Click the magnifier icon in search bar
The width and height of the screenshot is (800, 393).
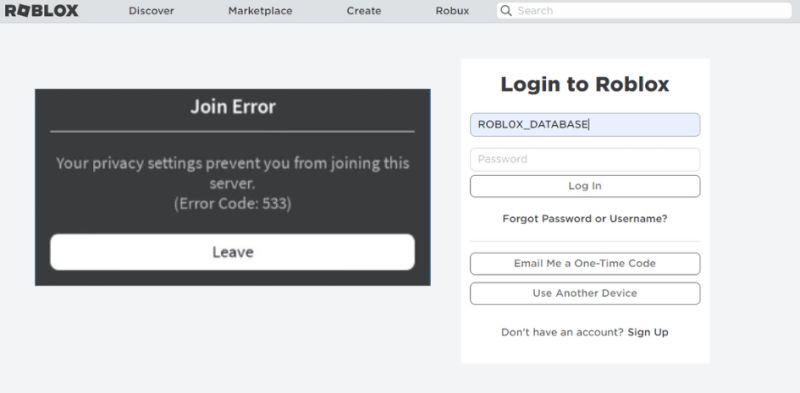(x=506, y=11)
